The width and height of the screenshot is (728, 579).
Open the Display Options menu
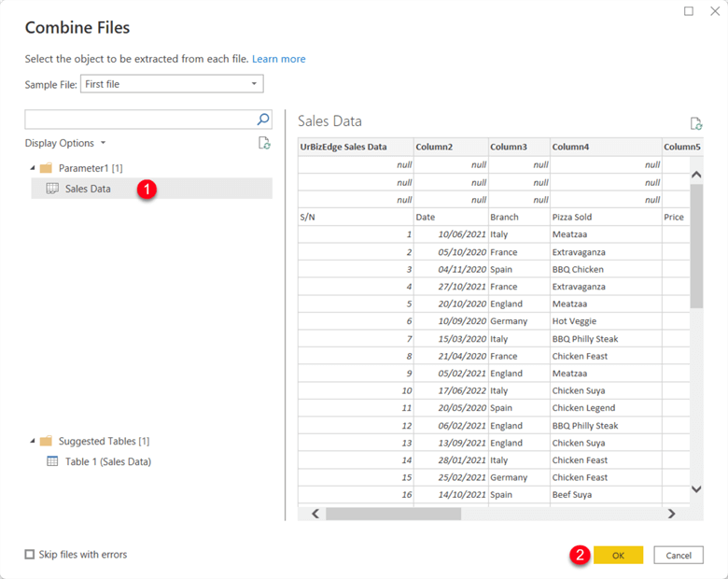(x=64, y=143)
